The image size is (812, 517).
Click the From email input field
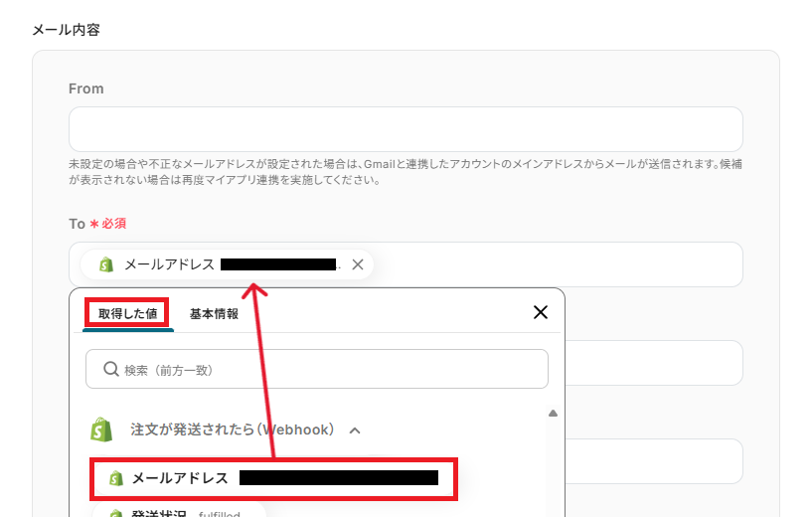[x=406, y=129]
